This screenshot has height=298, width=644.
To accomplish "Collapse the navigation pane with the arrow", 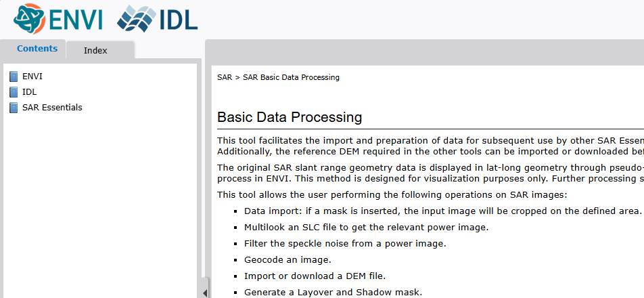I will point(206,292).
